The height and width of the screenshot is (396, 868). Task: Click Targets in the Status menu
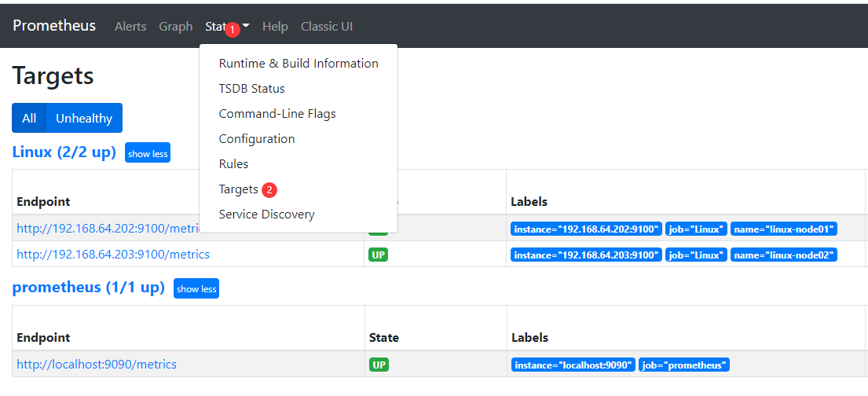point(238,189)
